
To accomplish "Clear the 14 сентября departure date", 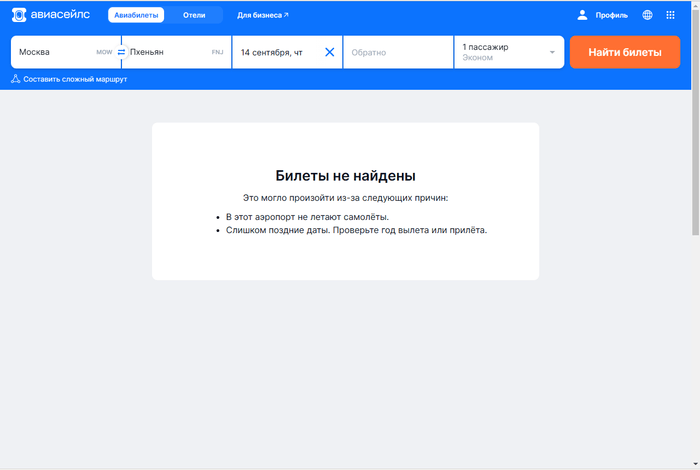I will pos(330,52).
